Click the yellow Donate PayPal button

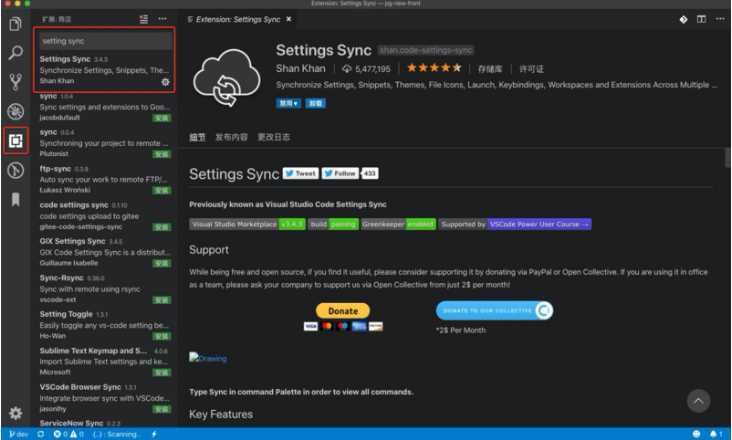[x=343, y=311]
